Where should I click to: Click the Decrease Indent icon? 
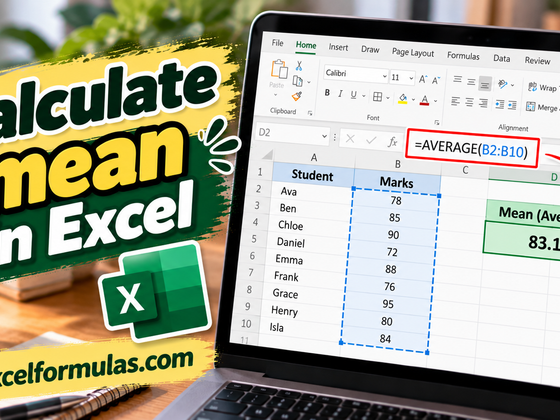500,104
